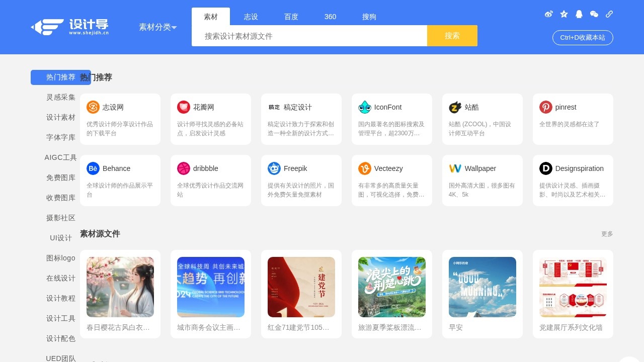Switch to the 360 search tab
The width and height of the screenshot is (644, 362).
[x=331, y=17]
